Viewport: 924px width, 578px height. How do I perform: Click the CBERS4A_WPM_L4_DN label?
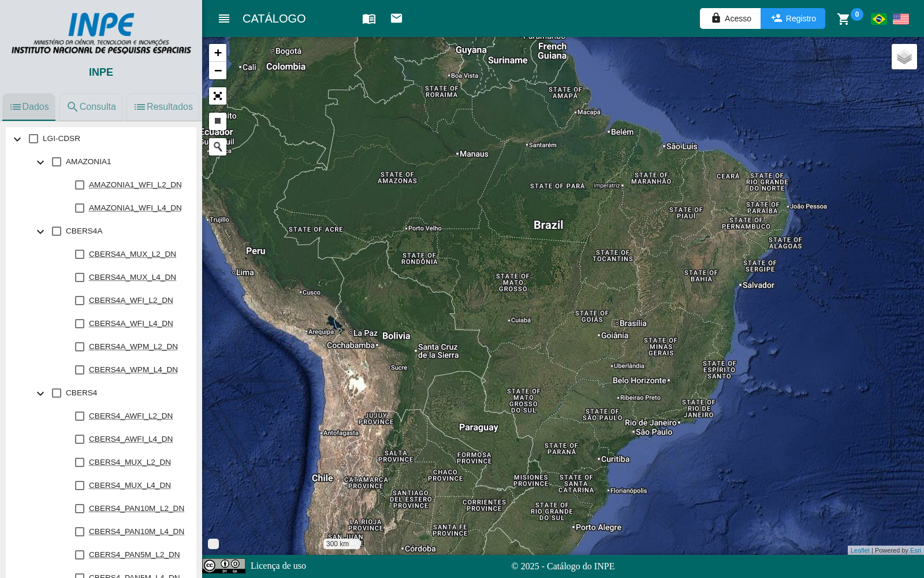pos(133,370)
